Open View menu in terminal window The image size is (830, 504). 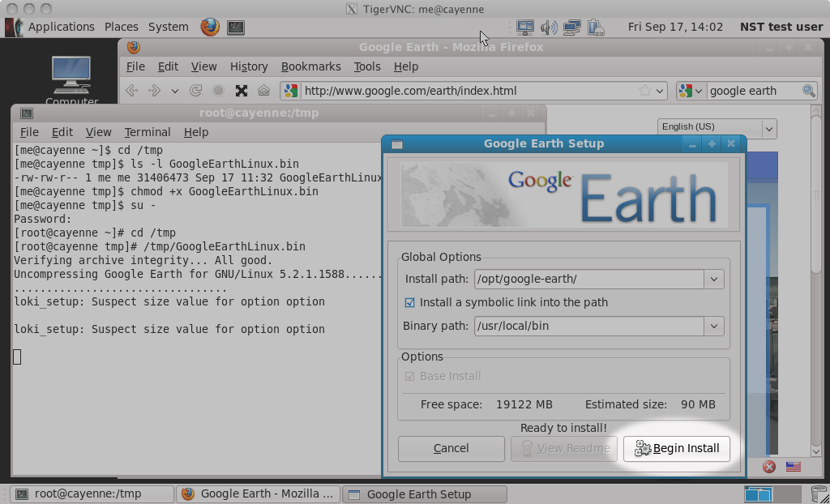98,132
